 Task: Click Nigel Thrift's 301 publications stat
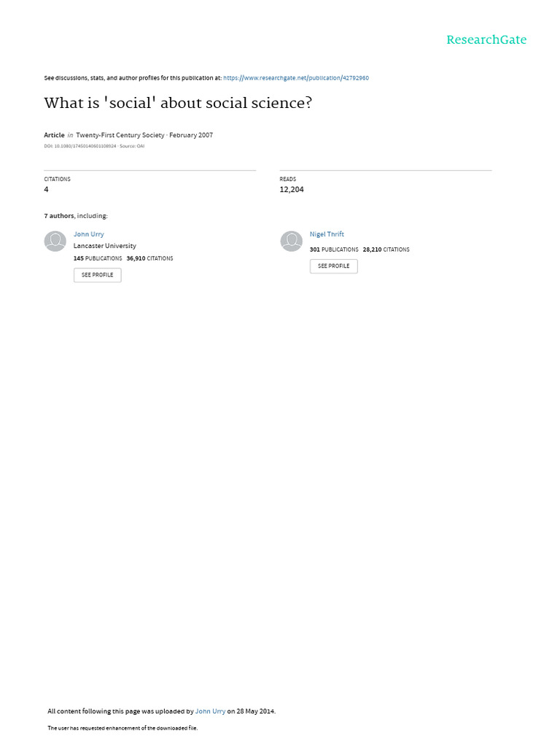[x=334, y=249]
